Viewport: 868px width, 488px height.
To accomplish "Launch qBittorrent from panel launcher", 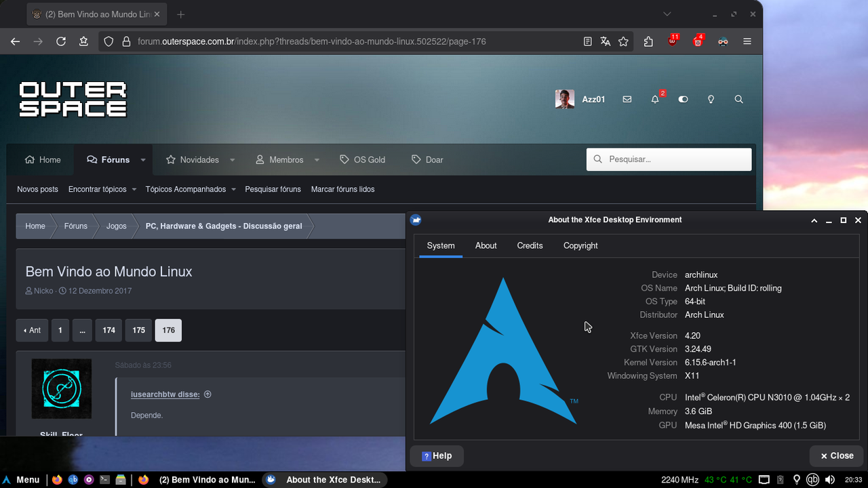I will (73, 480).
